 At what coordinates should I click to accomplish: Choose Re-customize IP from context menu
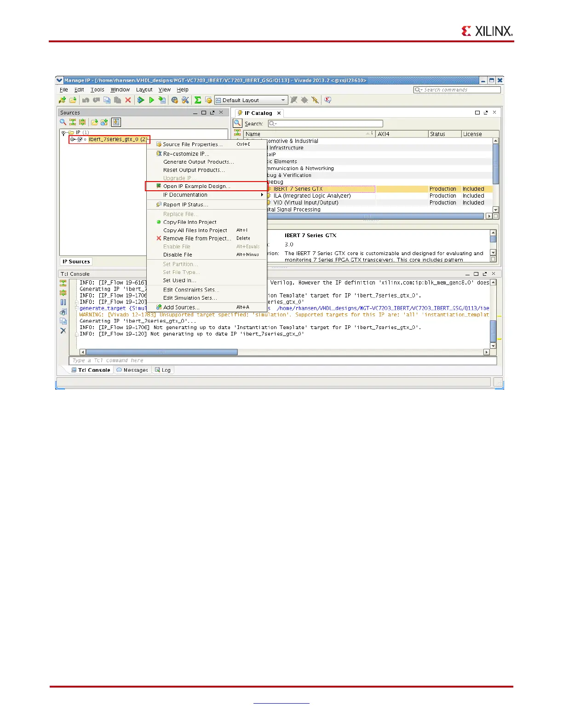tap(207, 154)
